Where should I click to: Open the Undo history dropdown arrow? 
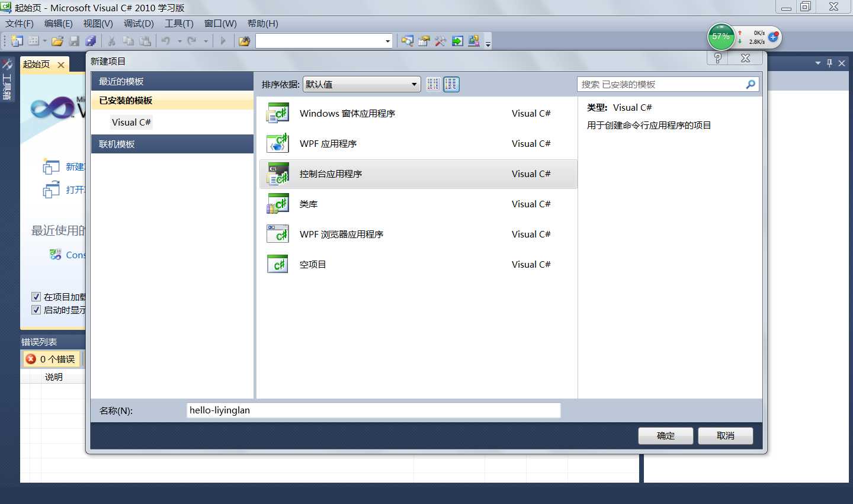tap(179, 41)
